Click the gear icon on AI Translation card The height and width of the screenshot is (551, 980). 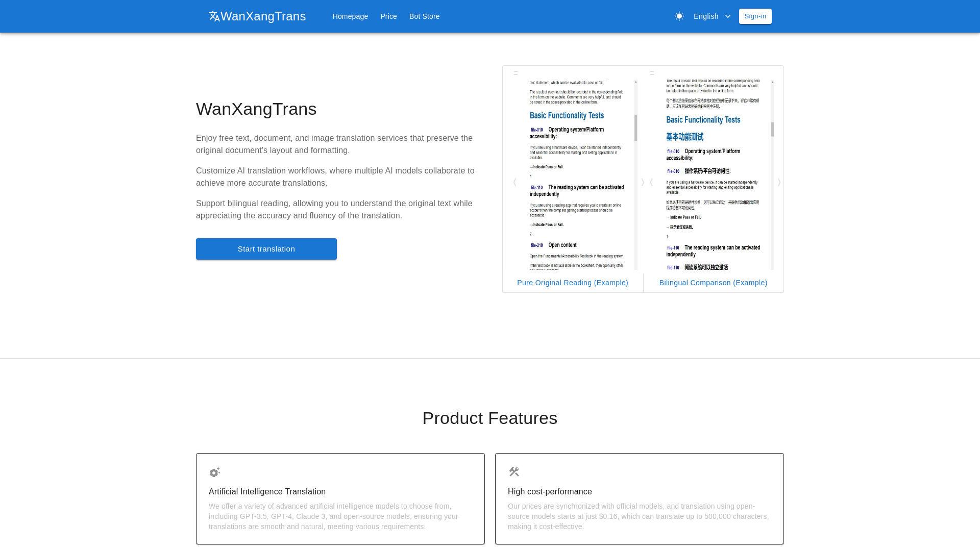coord(214,472)
